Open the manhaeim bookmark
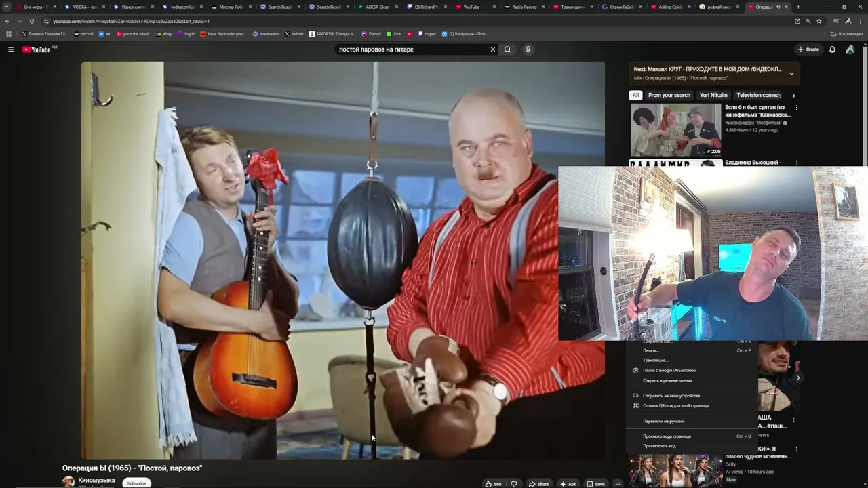868x488 pixels. 266,34
